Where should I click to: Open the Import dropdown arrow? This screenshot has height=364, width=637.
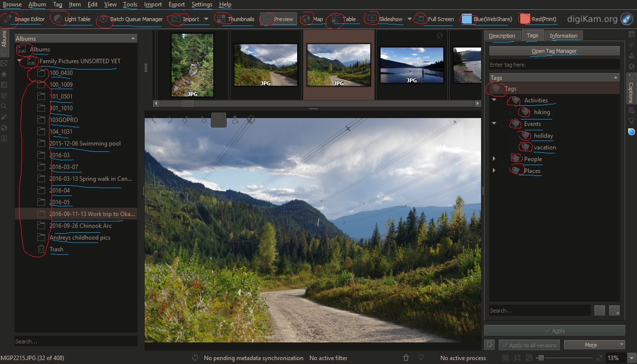tap(206, 19)
